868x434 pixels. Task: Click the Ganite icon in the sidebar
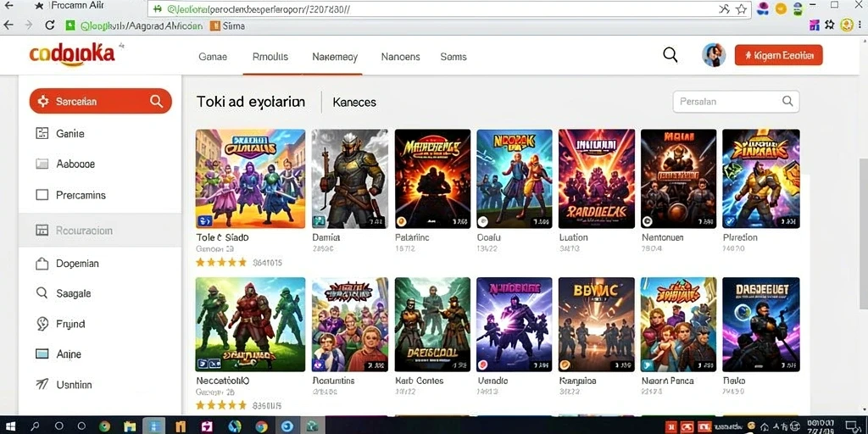[42, 133]
